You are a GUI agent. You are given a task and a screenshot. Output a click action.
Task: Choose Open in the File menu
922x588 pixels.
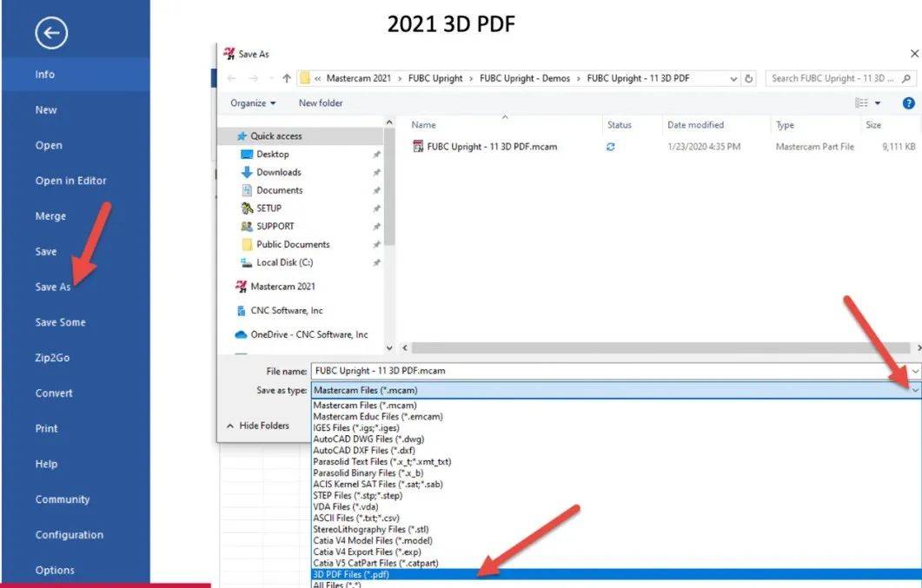pyautogui.click(x=48, y=145)
